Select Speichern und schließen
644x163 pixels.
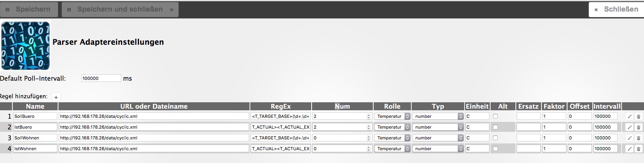point(120,9)
